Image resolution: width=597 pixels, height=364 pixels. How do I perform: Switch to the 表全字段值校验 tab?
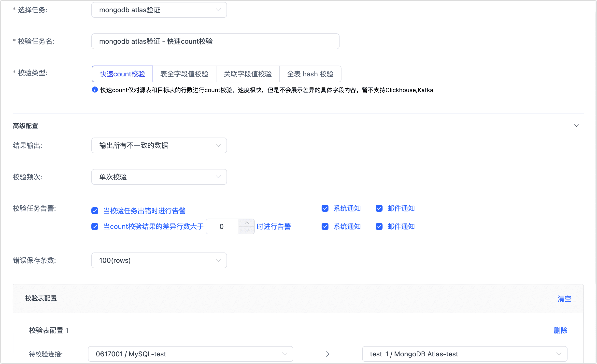tap(185, 74)
